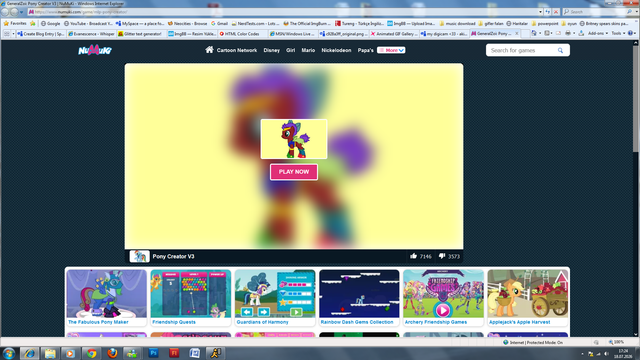Open the Papa's games category
640x360 pixels.
coord(365,50)
